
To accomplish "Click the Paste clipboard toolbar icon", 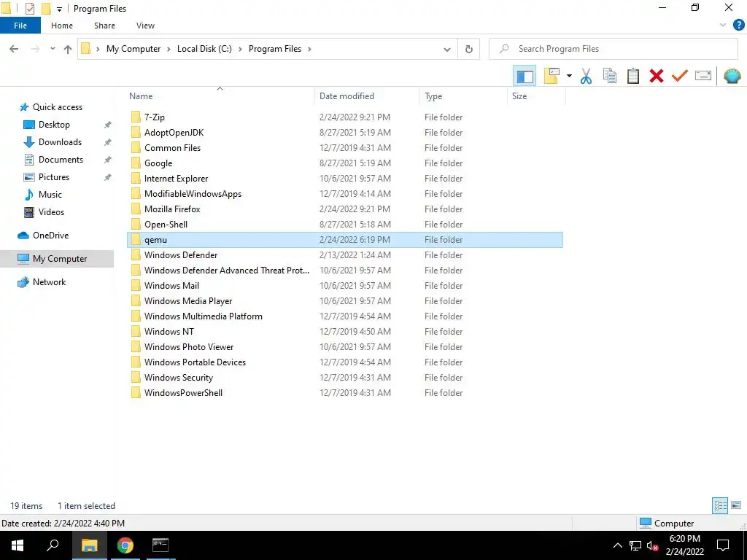I will 633,76.
